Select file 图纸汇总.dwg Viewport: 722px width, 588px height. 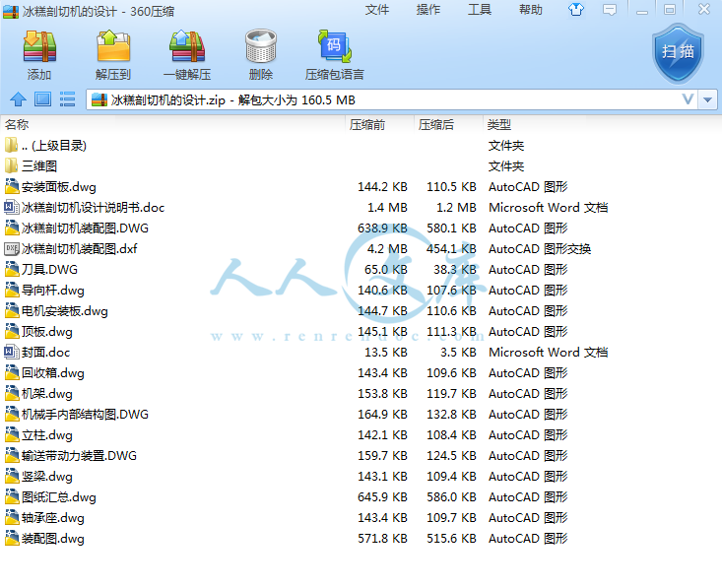pyautogui.click(x=58, y=497)
